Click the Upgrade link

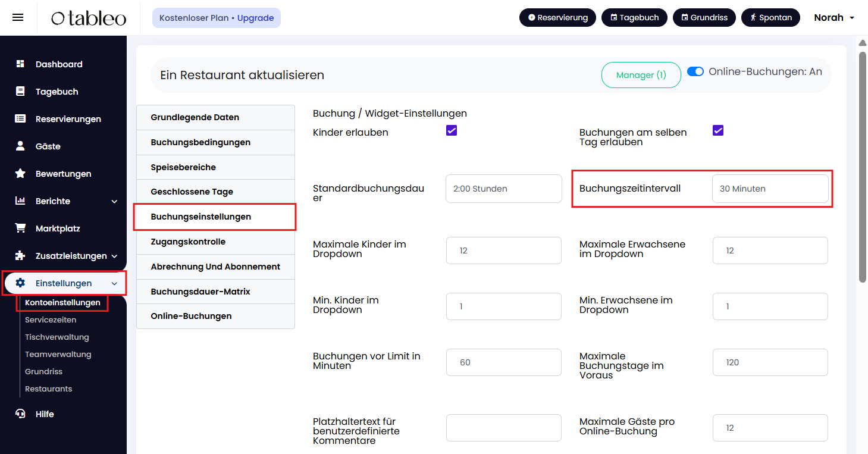click(256, 18)
